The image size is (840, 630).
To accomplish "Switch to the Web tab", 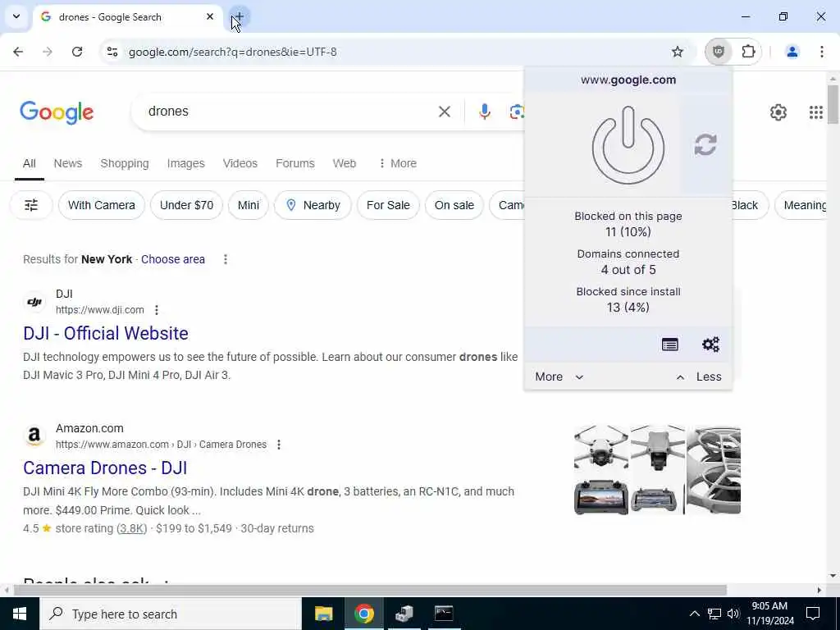I will pos(344,163).
